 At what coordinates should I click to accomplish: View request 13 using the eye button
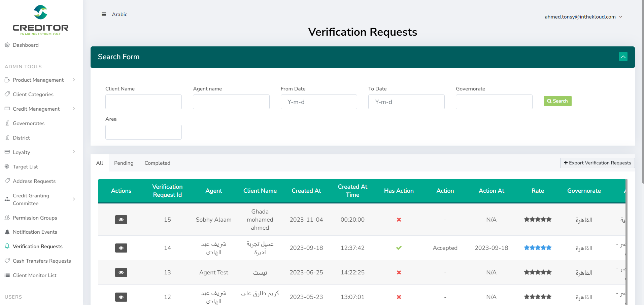point(121,272)
